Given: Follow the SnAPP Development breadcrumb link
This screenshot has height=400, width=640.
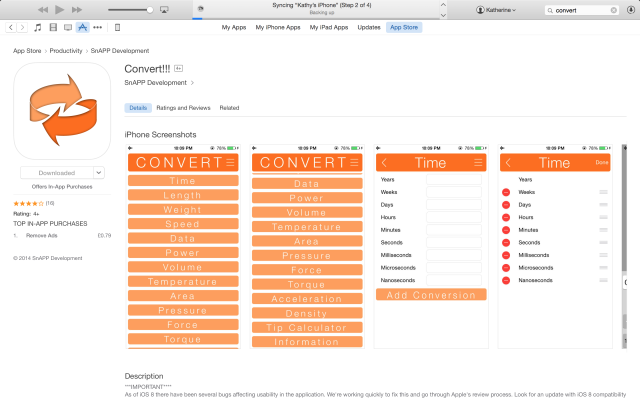Looking at the screenshot, I should pyautogui.click(x=120, y=51).
